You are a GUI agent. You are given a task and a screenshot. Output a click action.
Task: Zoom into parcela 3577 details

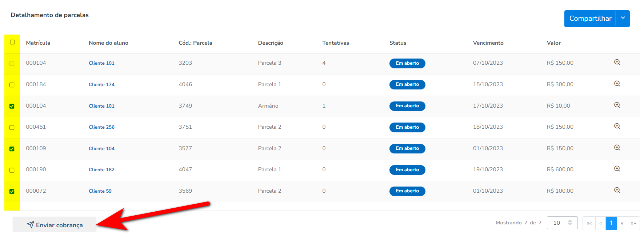[617, 148]
